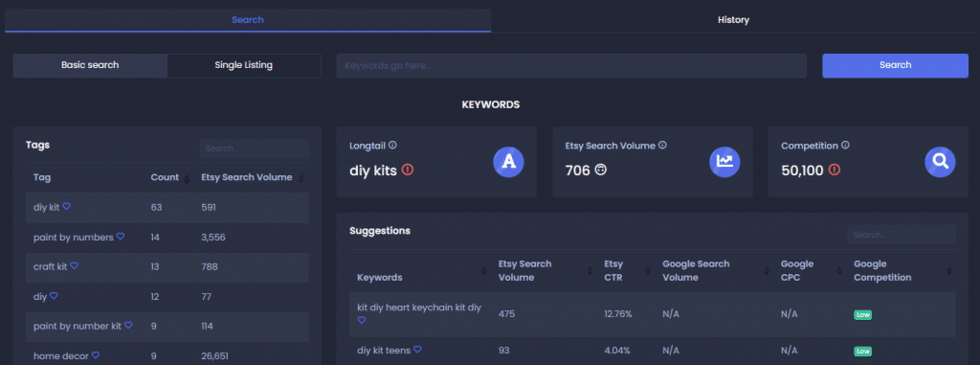Toggle heart for 'home decor' tag
This screenshot has width=980, height=365.
click(x=96, y=355)
